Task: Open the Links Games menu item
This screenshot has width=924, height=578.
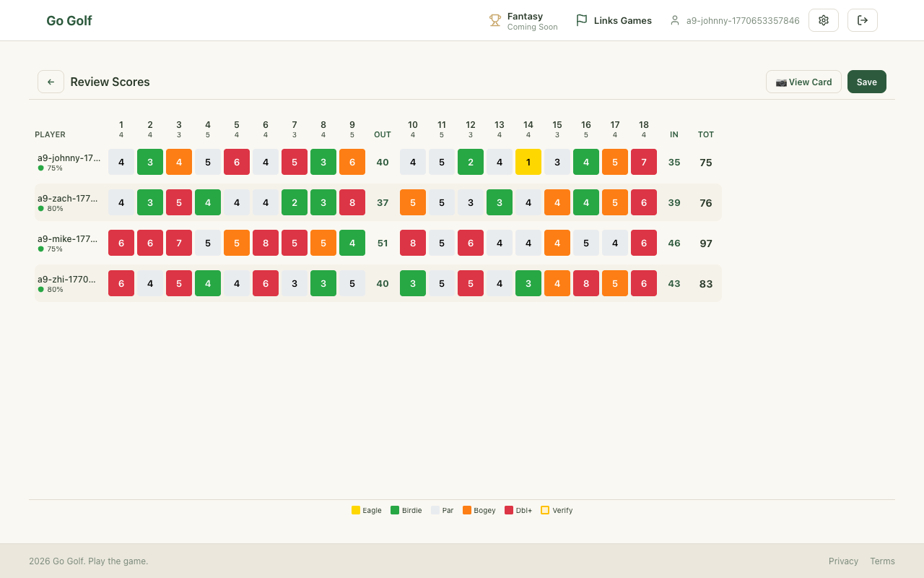Action: click(622, 21)
